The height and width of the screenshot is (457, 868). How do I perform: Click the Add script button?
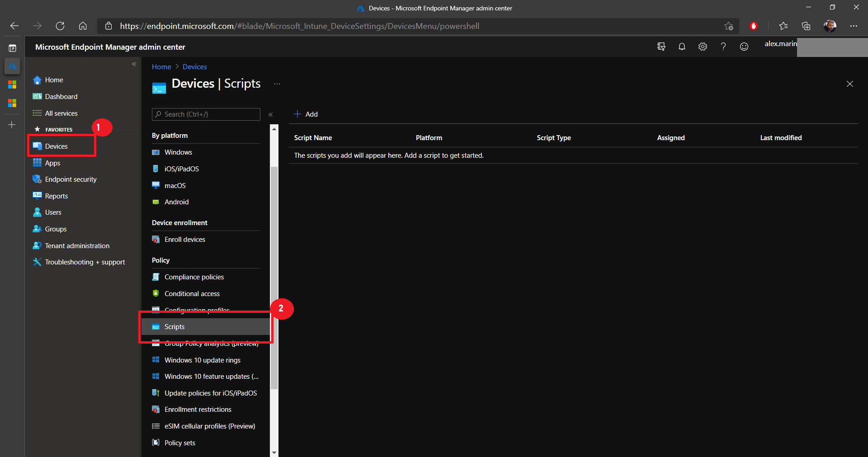click(306, 114)
